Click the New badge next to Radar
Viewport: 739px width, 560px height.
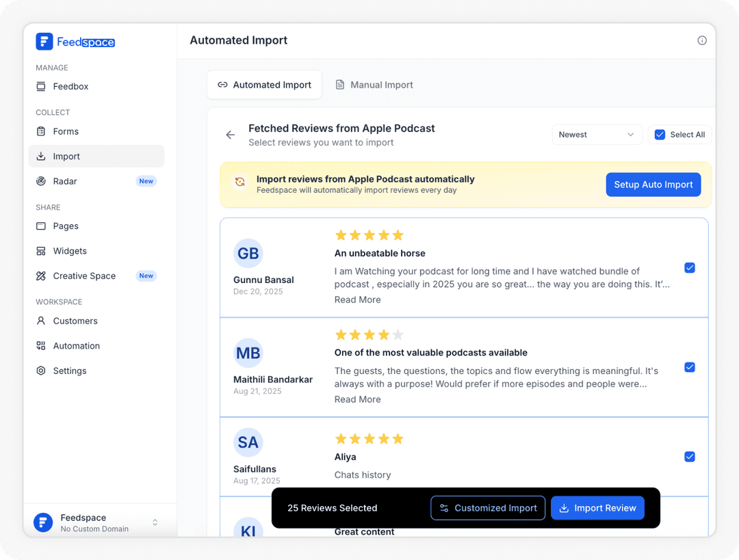146,181
